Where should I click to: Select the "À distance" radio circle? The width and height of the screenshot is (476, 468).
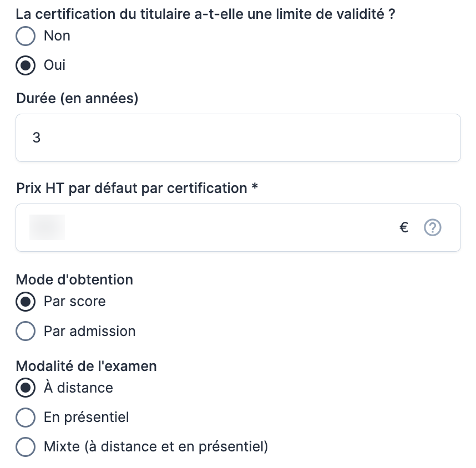point(26,388)
